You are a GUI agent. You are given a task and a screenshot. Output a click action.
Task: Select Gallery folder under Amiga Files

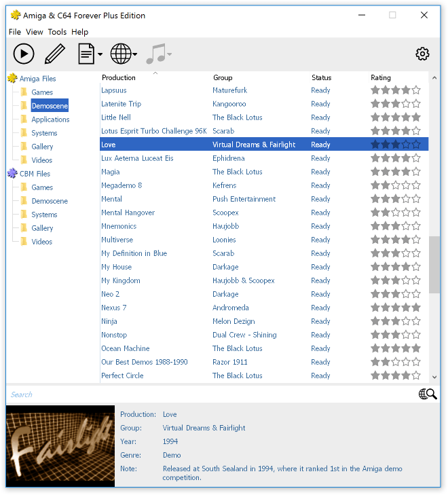point(42,147)
